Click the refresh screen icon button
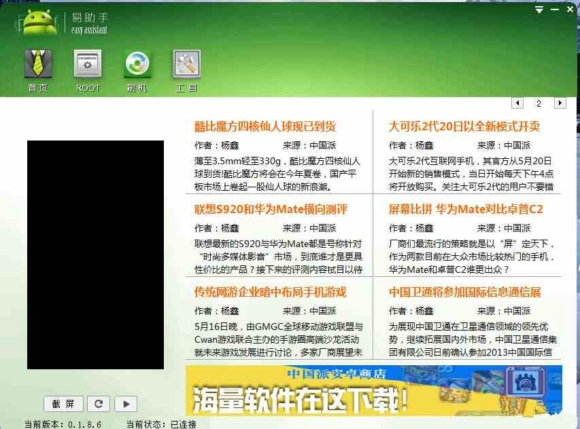This screenshot has width=580, height=429. 98,403
